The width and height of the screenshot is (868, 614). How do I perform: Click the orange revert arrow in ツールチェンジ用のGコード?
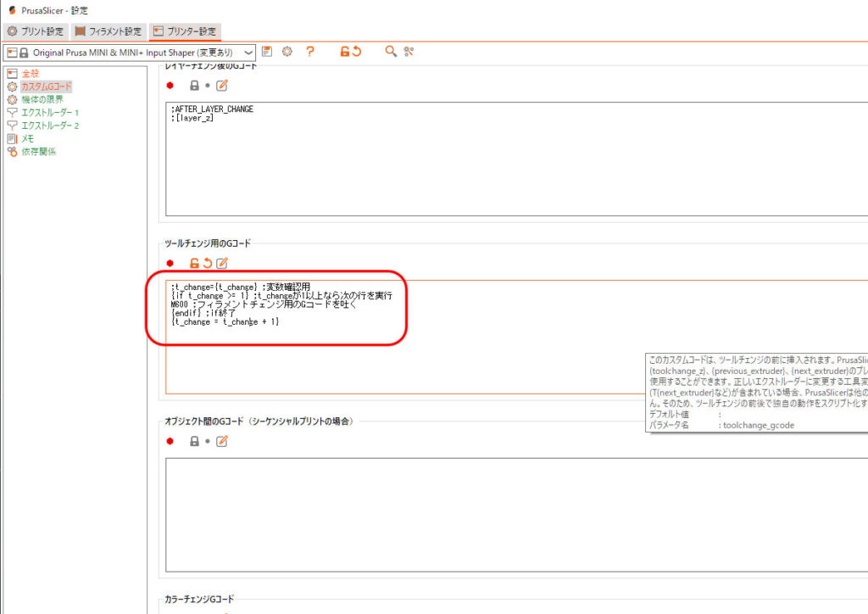coord(208,263)
